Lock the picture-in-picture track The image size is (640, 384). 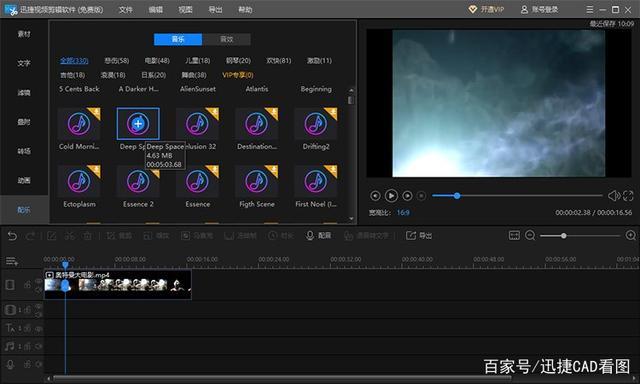point(27,310)
